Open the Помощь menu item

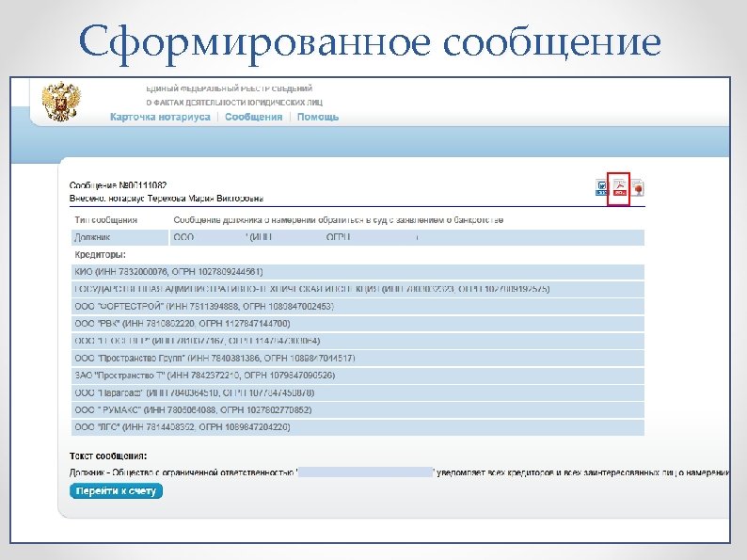pos(318,117)
